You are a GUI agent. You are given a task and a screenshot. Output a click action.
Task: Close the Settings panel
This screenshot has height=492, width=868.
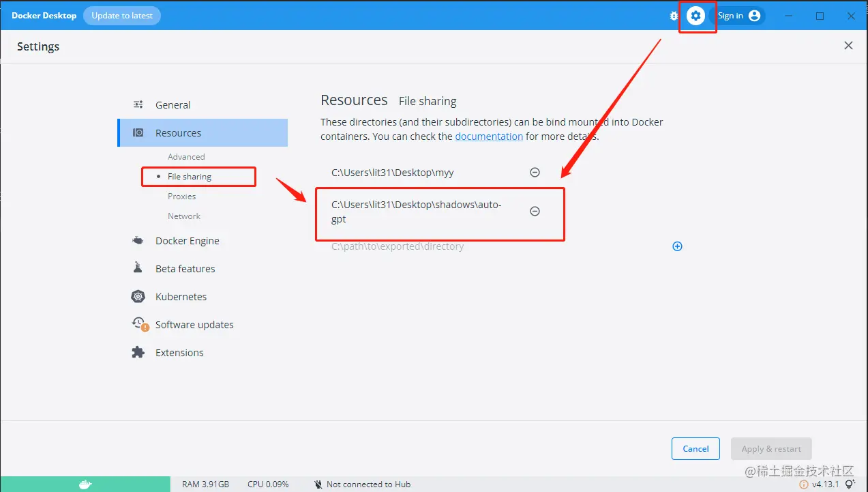tap(848, 46)
